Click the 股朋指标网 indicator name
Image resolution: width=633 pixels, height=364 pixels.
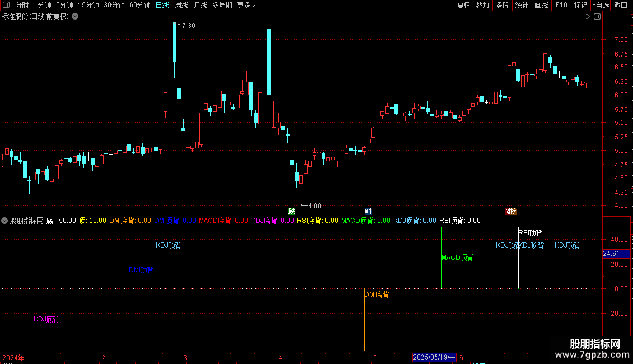(x=27, y=221)
